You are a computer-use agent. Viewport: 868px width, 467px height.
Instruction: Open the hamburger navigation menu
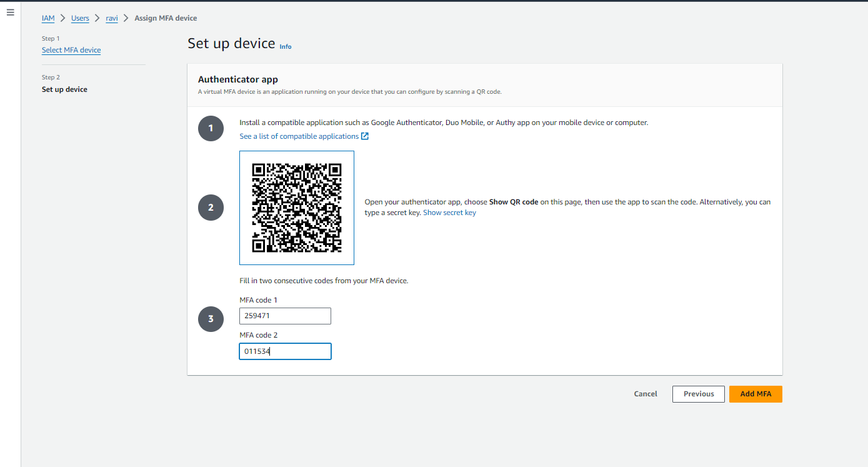pyautogui.click(x=10, y=13)
